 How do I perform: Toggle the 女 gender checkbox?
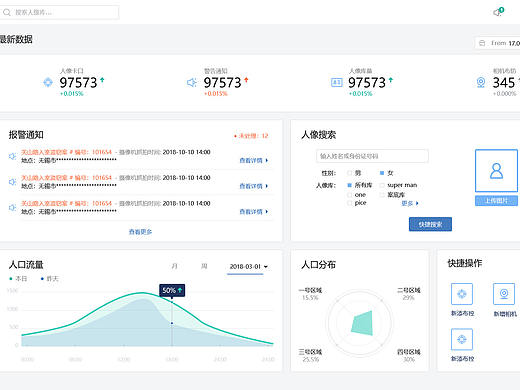[382, 173]
